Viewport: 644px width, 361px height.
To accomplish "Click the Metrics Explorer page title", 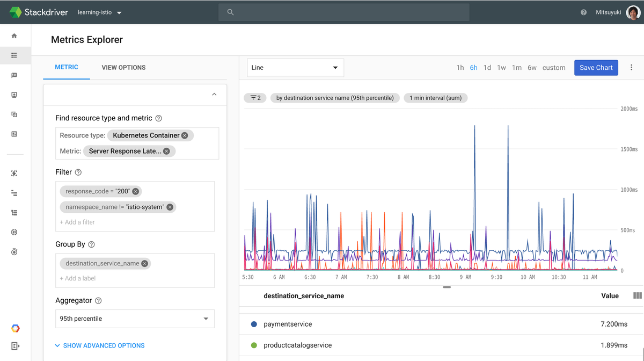I will (87, 40).
